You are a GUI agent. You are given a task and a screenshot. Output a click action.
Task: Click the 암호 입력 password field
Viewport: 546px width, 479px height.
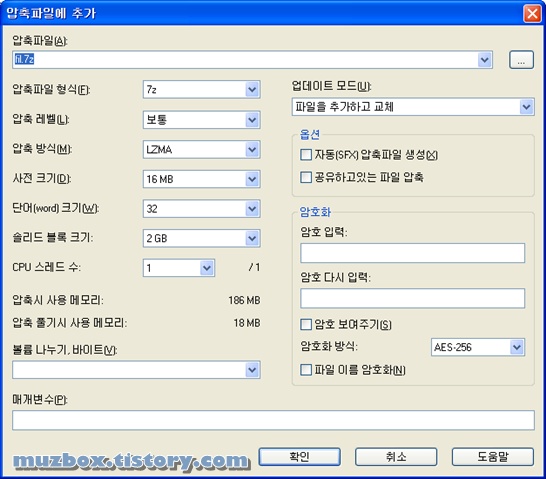coord(412,253)
